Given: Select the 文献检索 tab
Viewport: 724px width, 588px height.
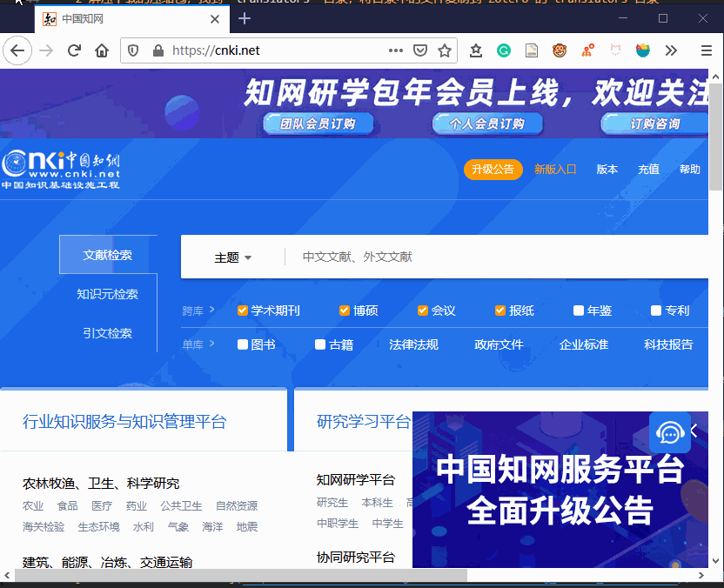Looking at the screenshot, I should coord(108,255).
